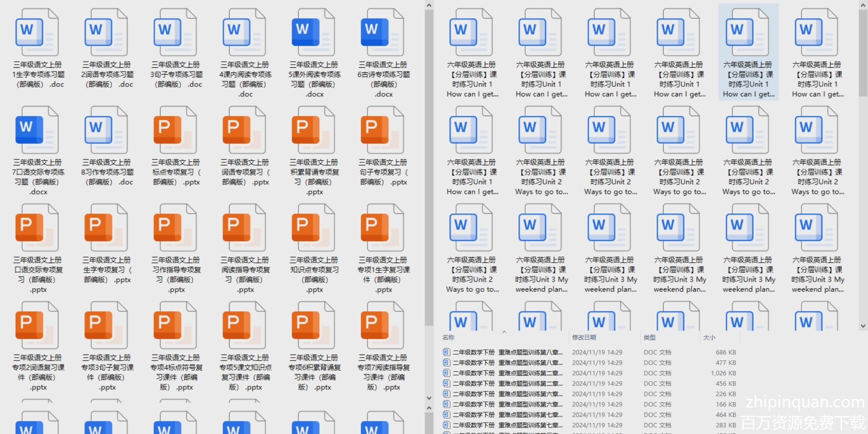Viewport: 868px width, 434px height.
Task: Click the 知识点专项复习 pptx file icon
Action: (313, 228)
